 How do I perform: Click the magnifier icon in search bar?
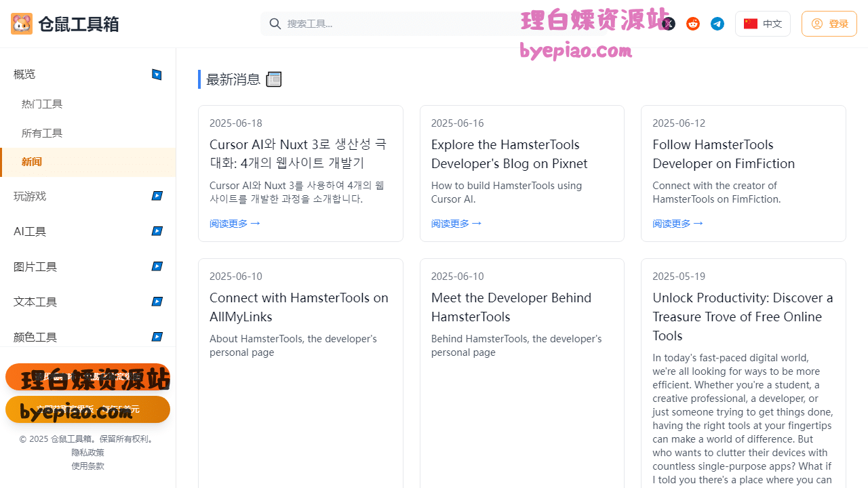coord(275,24)
